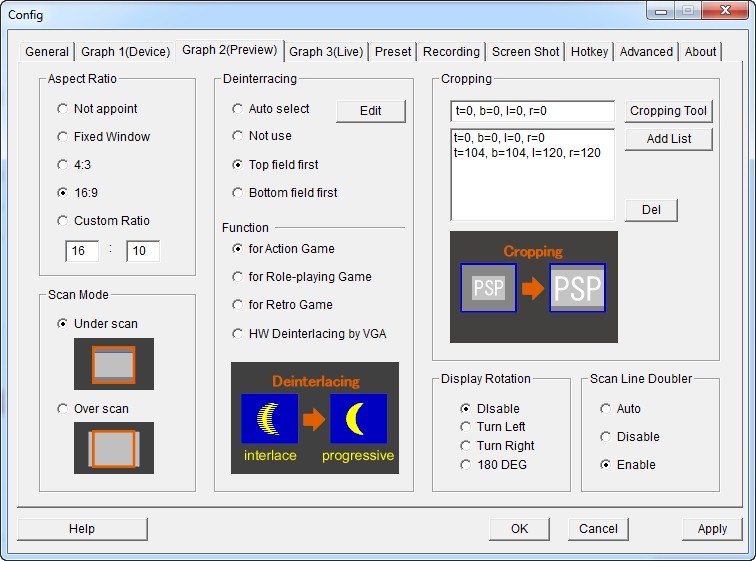Set display rotation to Turn Left

[x=466, y=427]
